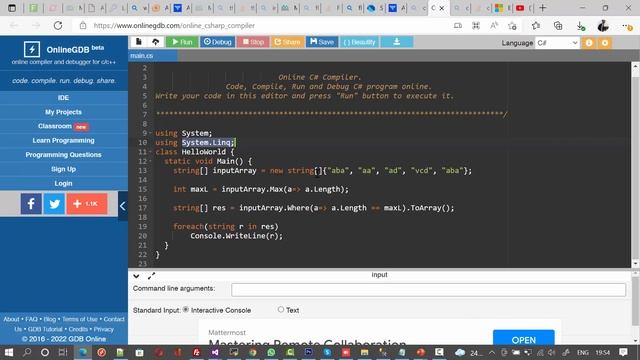This screenshot has height=360, width=640.
Task: Select Text standard input radio option
Action: coord(281,310)
